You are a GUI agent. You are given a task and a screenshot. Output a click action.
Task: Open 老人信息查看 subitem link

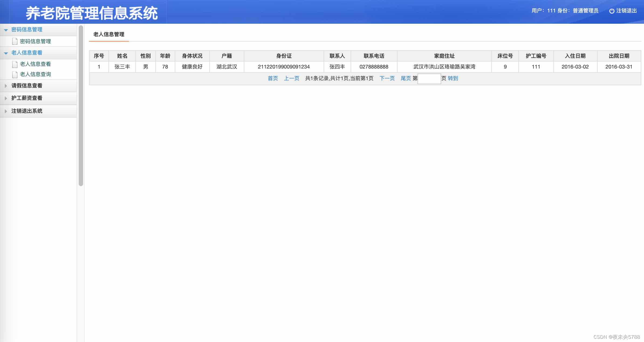click(x=35, y=64)
